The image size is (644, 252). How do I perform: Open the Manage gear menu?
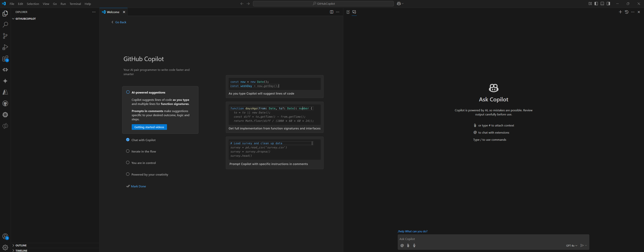coord(5,248)
